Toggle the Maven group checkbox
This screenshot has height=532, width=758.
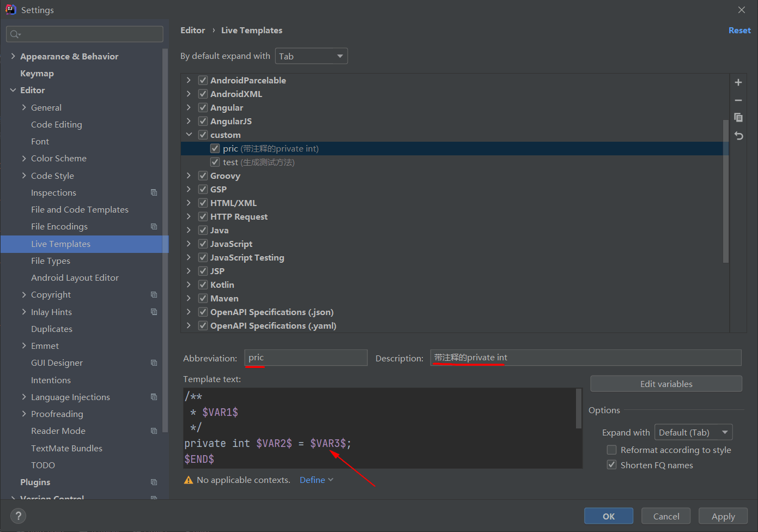tap(203, 298)
